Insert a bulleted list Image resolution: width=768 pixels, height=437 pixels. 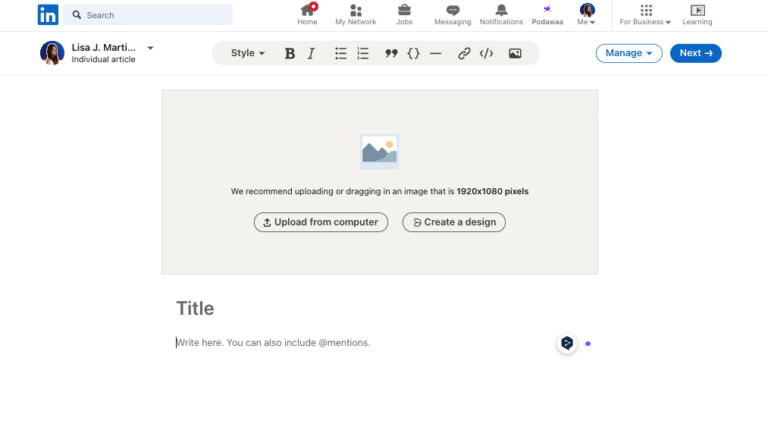(340, 54)
